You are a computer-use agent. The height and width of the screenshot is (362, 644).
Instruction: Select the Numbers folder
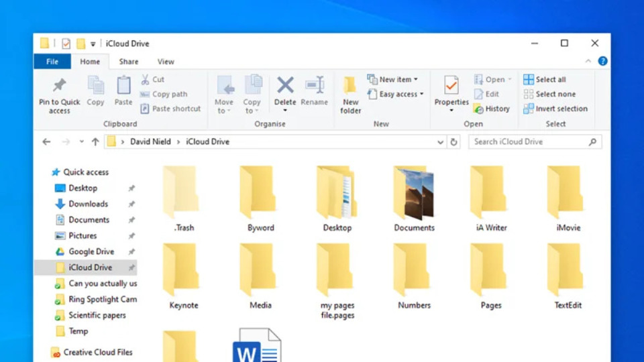click(414, 276)
